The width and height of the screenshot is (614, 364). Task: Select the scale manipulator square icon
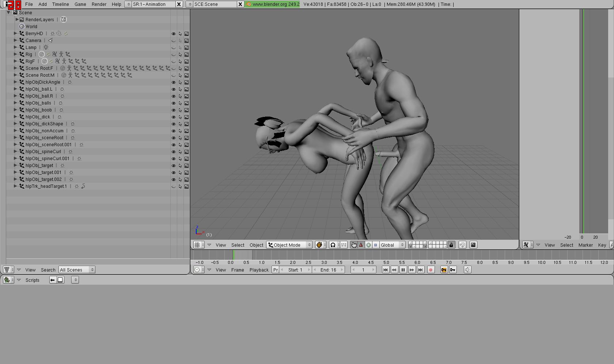375,245
